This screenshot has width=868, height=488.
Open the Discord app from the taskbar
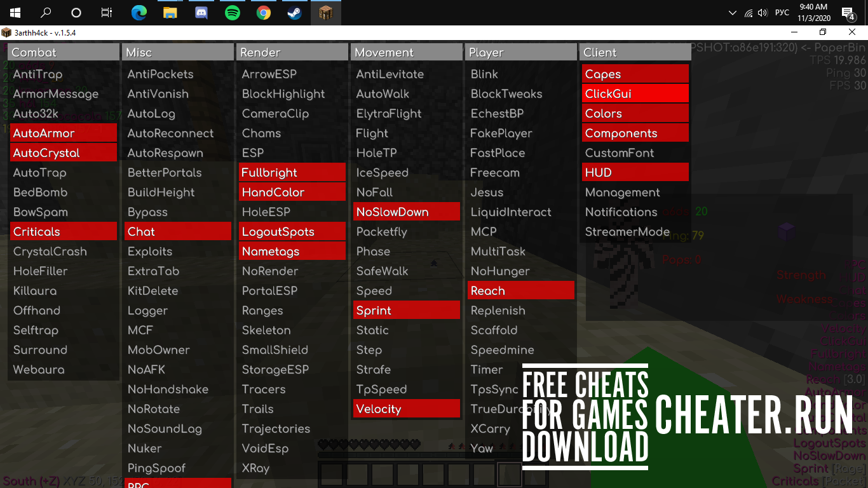pyautogui.click(x=201, y=12)
